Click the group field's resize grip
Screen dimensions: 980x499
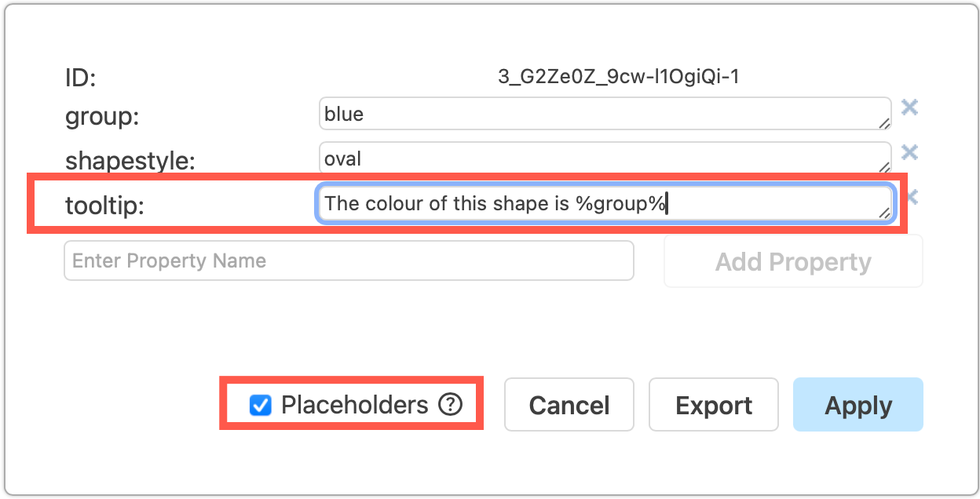[x=886, y=122]
